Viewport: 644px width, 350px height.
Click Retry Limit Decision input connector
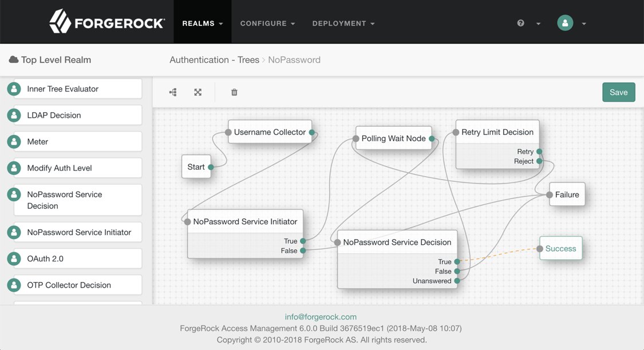(x=456, y=132)
